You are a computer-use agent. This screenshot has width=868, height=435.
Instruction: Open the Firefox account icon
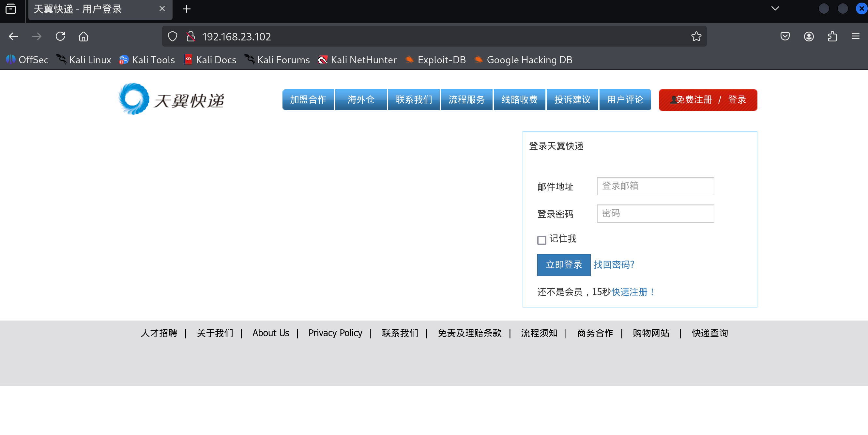(x=809, y=37)
